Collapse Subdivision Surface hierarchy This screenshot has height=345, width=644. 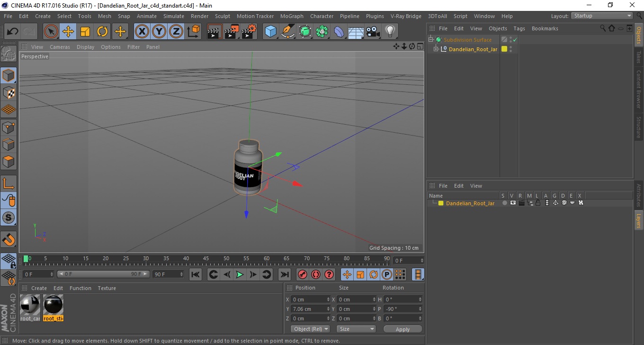430,40
